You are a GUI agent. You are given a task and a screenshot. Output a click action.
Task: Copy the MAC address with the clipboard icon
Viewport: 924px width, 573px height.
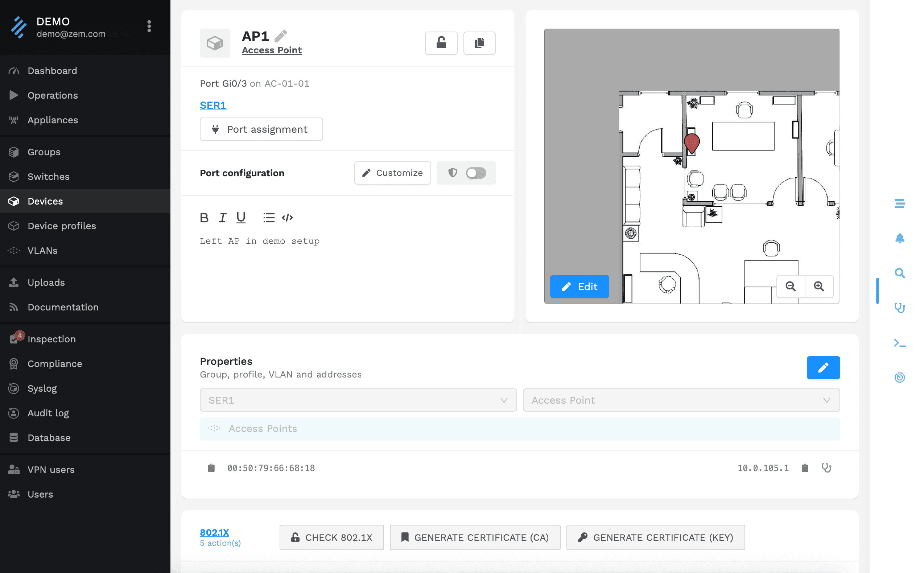pos(211,467)
